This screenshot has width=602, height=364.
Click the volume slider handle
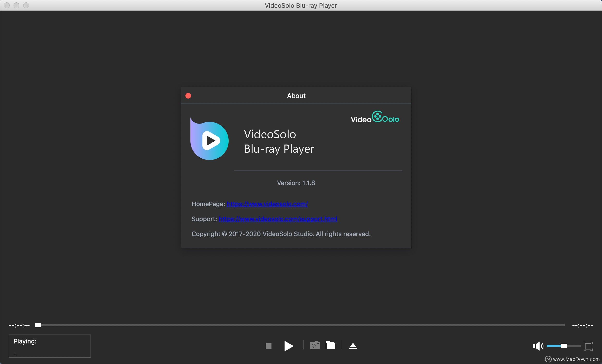[x=564, y=346]
